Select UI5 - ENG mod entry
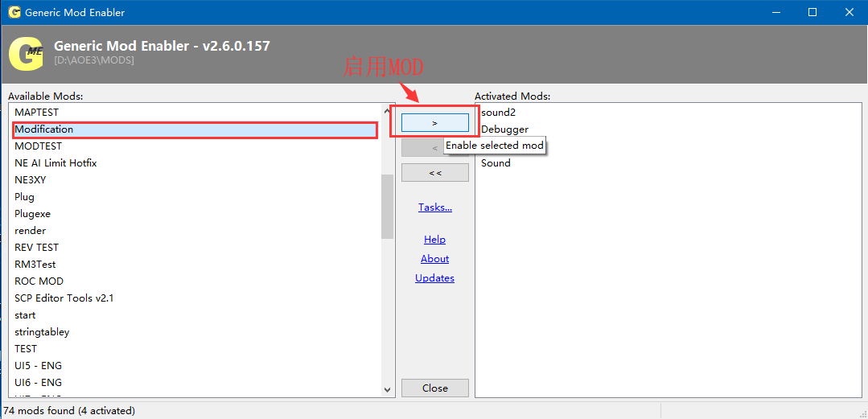Screen dimensions: 868x419 [195, 366]
